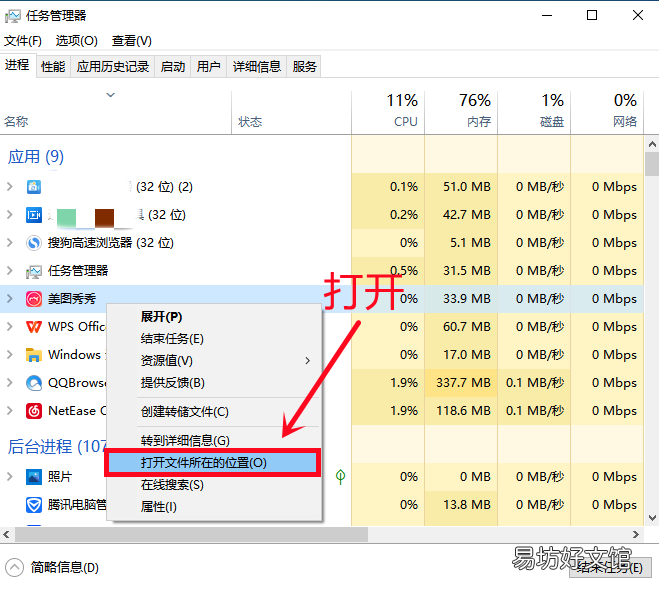Screen dimensions: 659x590
Task: Sort by the 内存 column header
Action: (461, 113)
